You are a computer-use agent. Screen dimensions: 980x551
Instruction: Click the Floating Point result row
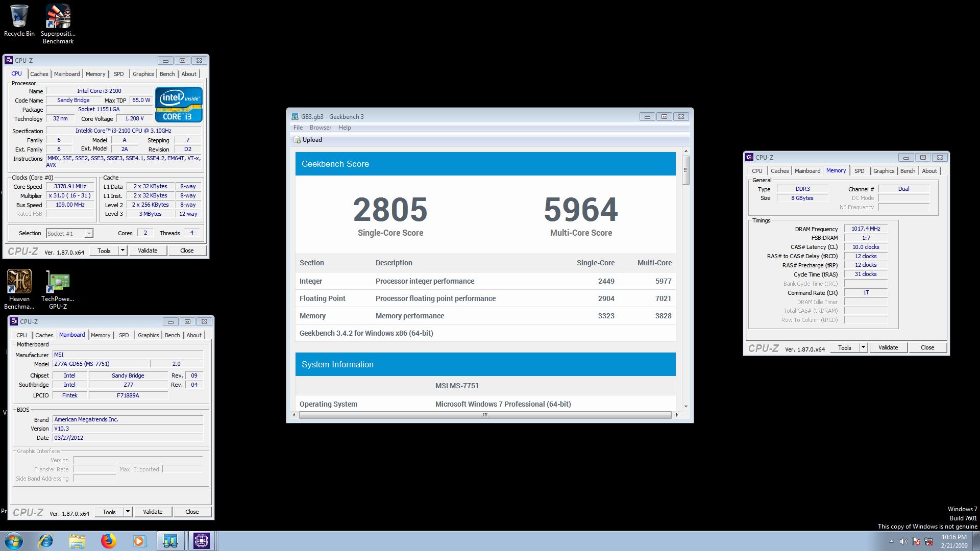coord(485,298)
